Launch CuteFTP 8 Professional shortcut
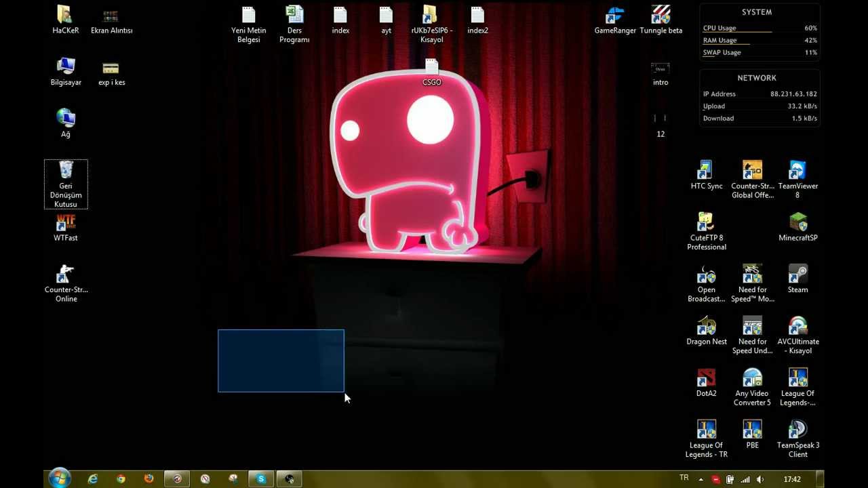Screen dimensions: 868x488 click(707, 231)
